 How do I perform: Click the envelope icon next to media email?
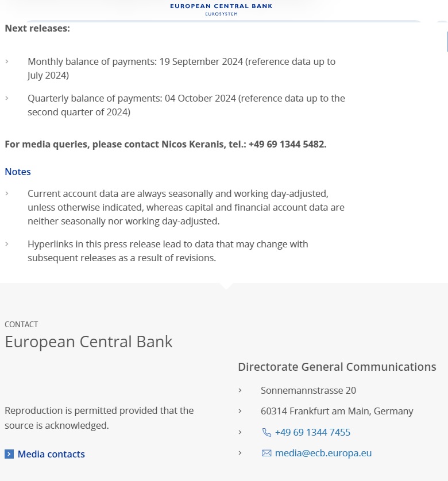point(267,453)
